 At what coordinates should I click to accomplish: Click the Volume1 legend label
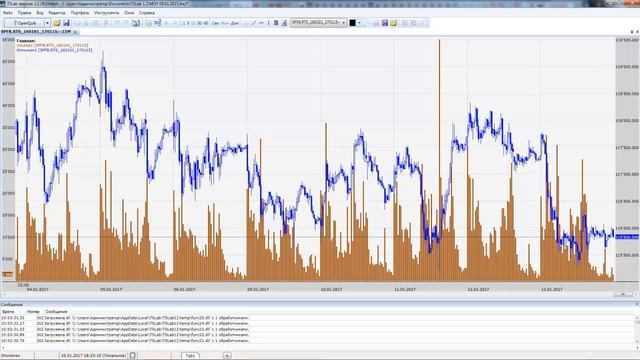52,45
